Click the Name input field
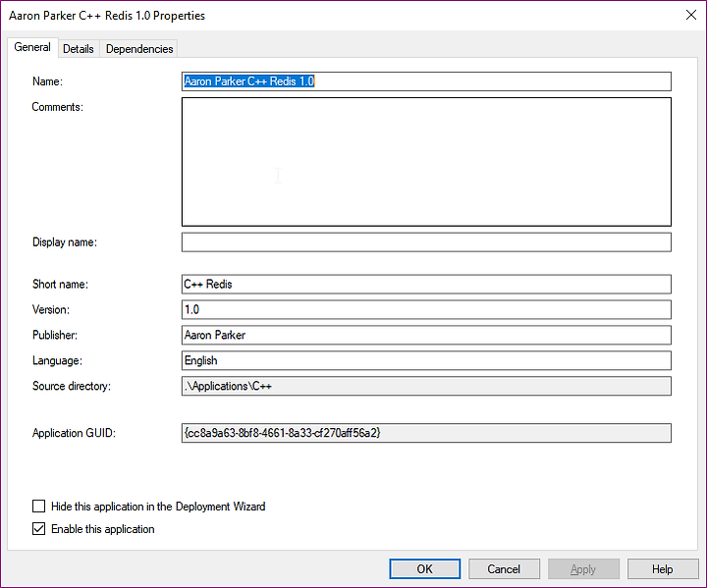Screen dimensions: 707x588 coord(426,81)
